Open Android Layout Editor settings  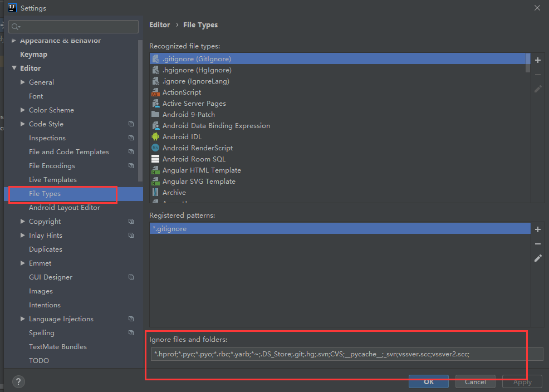[x=65, y=208]
